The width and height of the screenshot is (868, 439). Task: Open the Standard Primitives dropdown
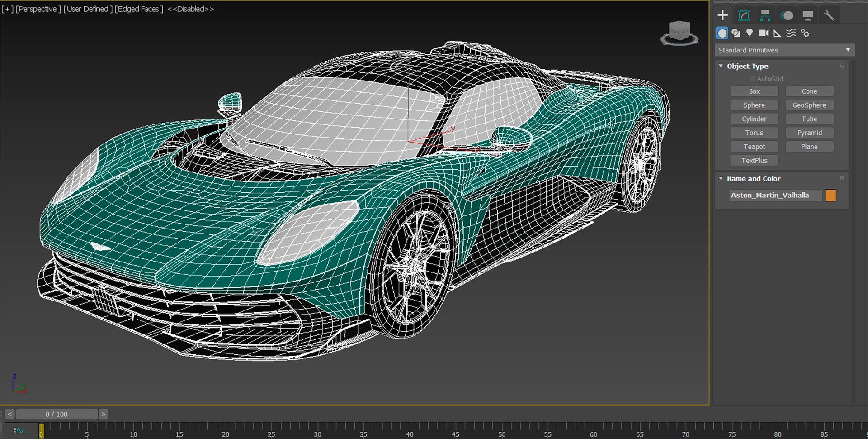[784, 50]
